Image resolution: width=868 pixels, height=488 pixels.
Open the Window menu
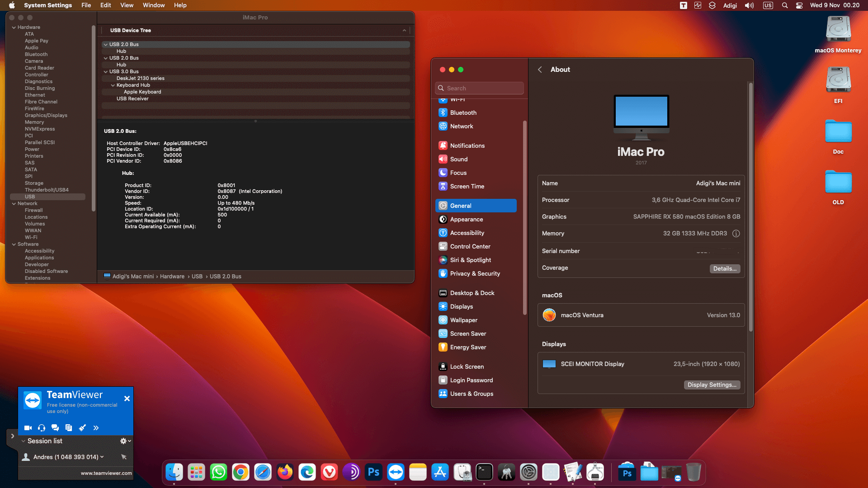coord(154,5)
